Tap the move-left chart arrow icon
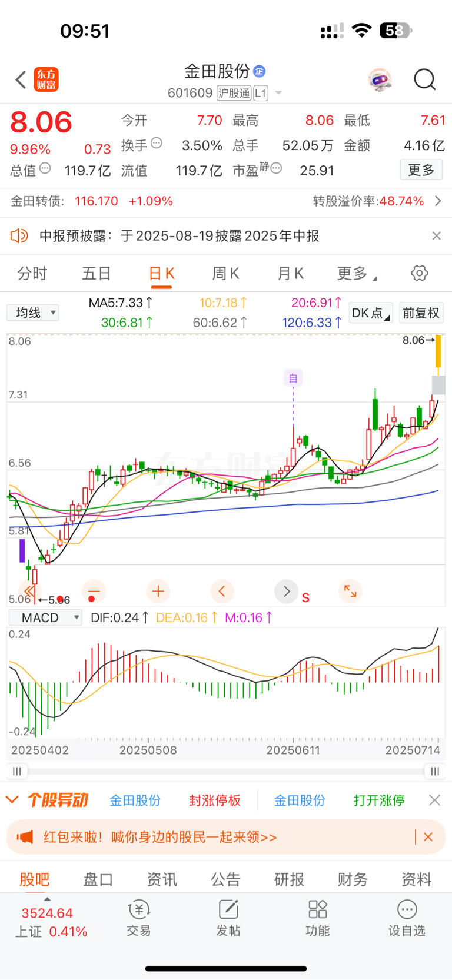 222,591
